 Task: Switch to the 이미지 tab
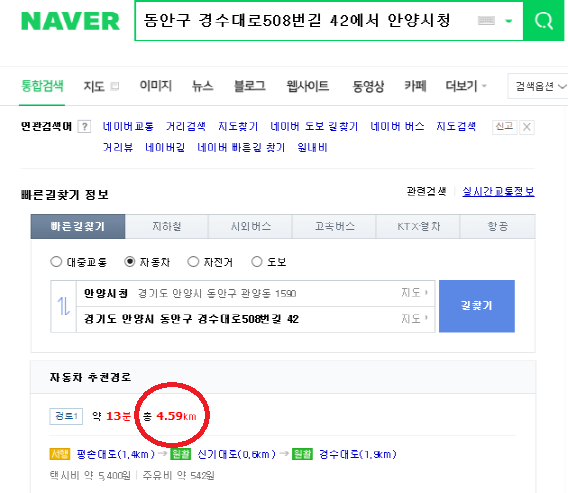pos(156,86)
